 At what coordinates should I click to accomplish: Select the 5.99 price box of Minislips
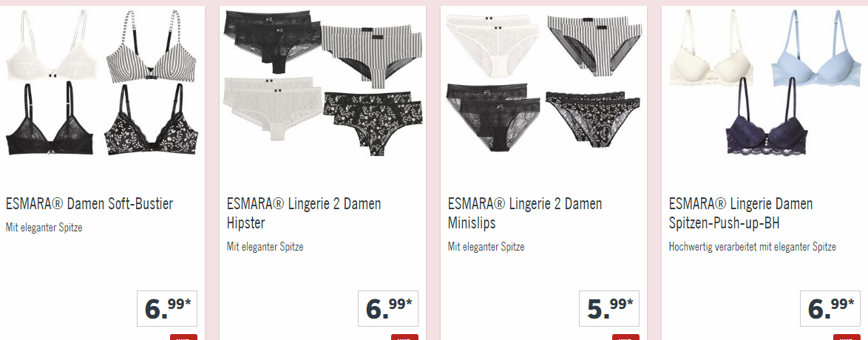609,308
